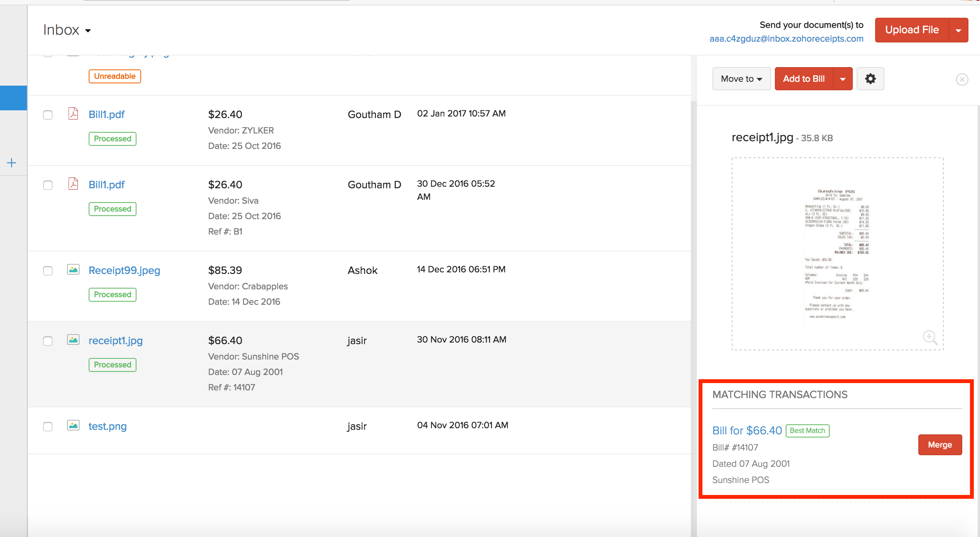The height and width of the screenshot is (537, 980).
Task: Click the Merge button for the matching transaction
Action: pyautogui.click(x=940, y=444)
